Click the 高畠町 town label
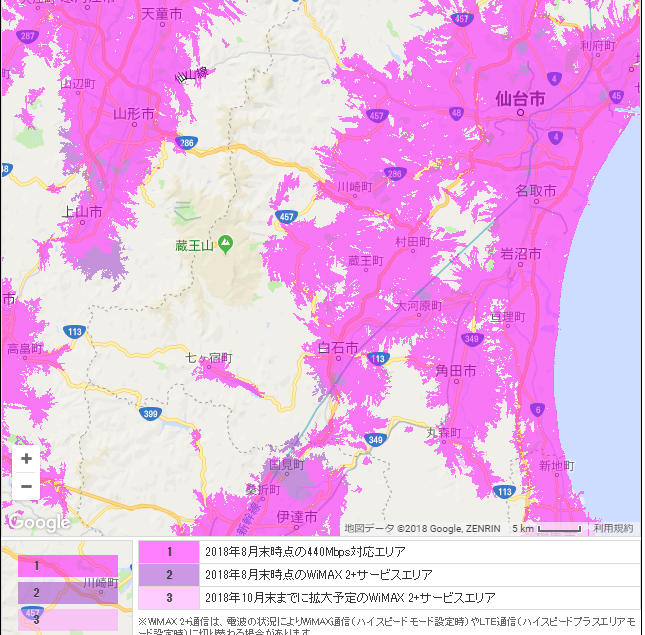Image resolution: width=645 pixels, height=635 pixels. pyautogui.click(x=25, y=349)
